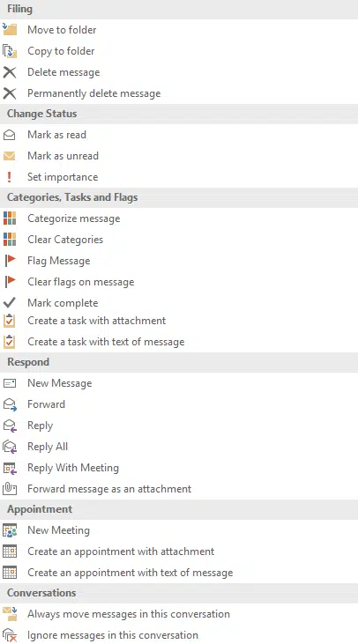Pick Create a task with attachment

97,321
